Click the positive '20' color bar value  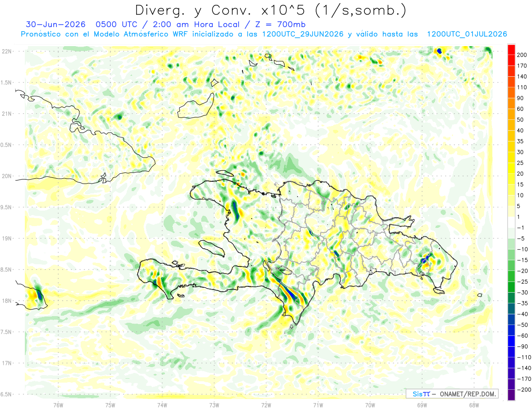tap(520, 173)
